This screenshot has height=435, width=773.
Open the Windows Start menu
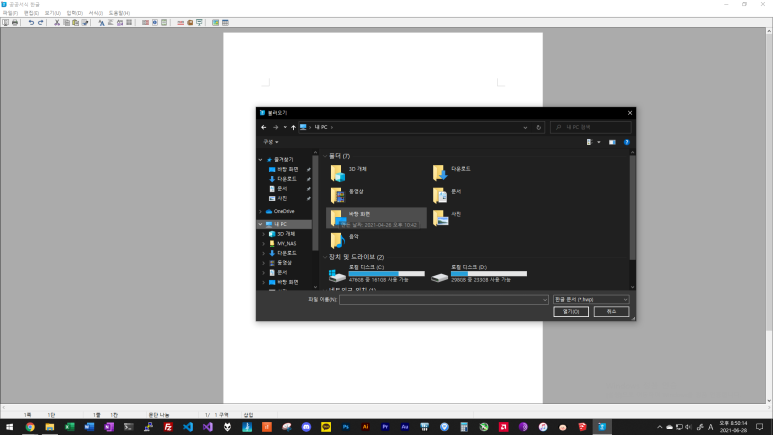9,427
